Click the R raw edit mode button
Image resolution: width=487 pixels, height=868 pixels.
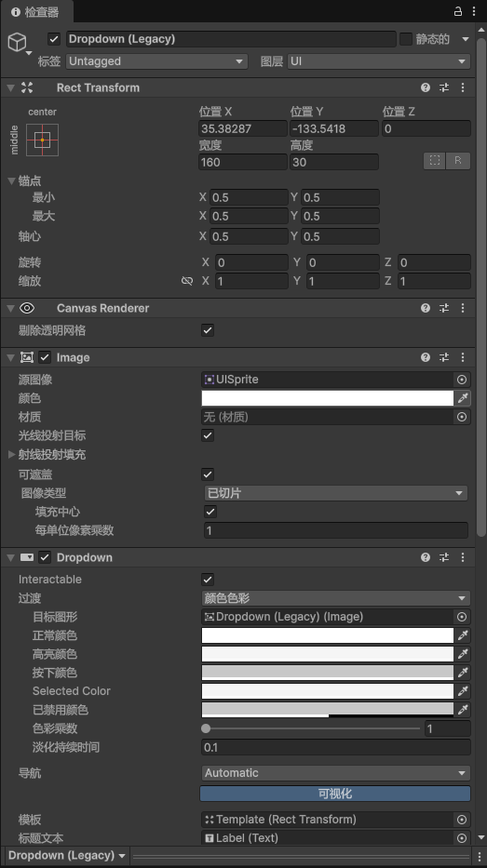click(457, 161)
